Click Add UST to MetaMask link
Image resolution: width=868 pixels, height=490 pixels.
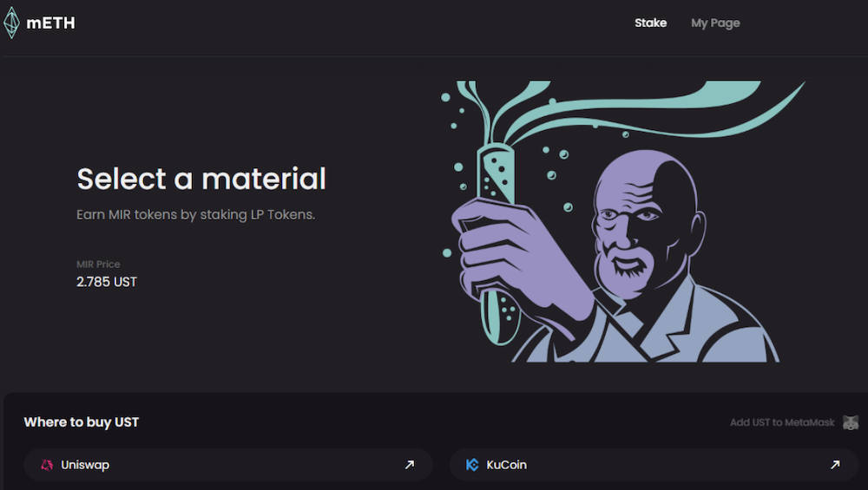(782, 422)
